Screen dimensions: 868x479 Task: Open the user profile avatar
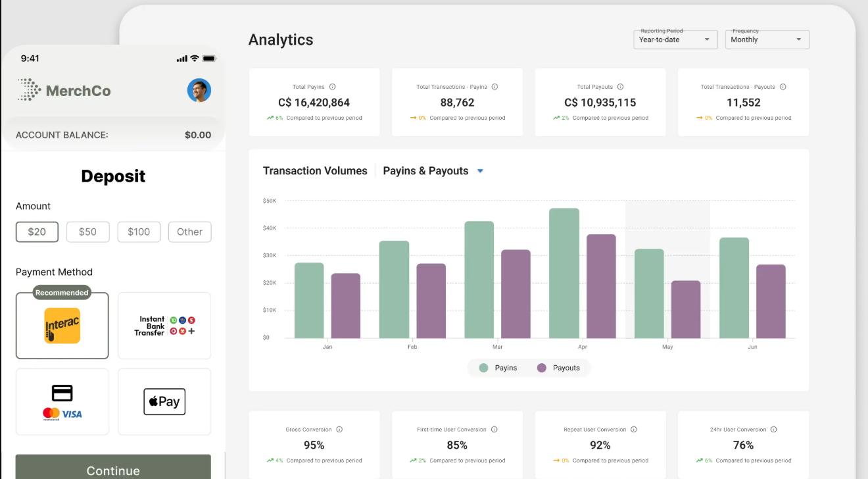click(199, 90)
